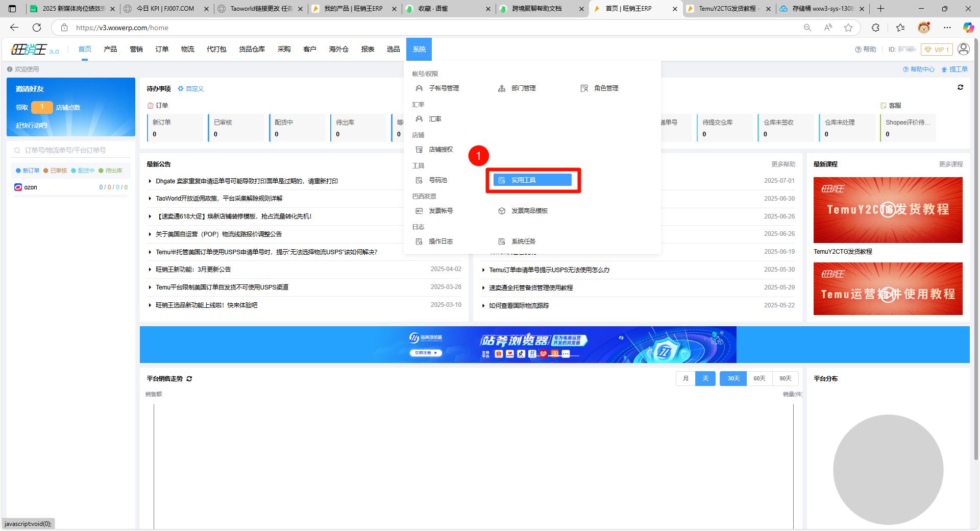Switch to 我的产品 | 旺销王ERP browser tab
This screenshot has width=980, height=531.
[354, 9]
